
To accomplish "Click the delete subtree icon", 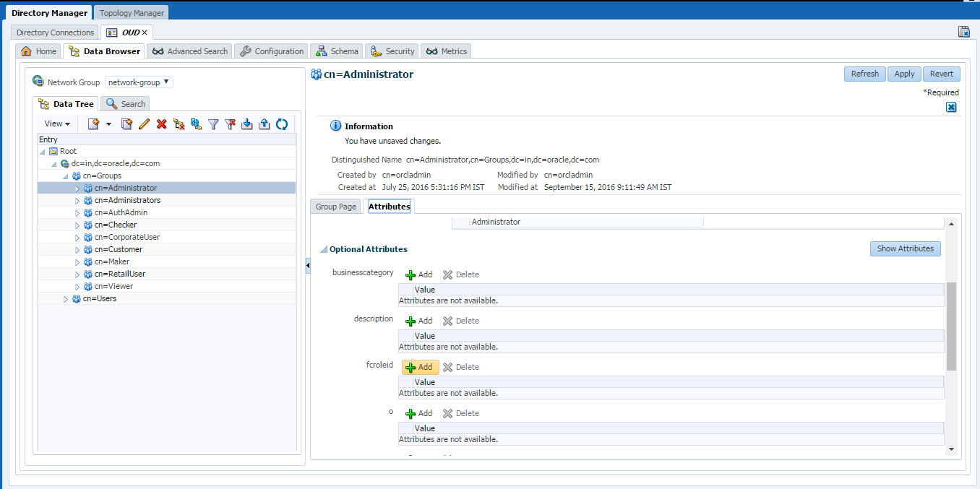I will click(179, 124).
